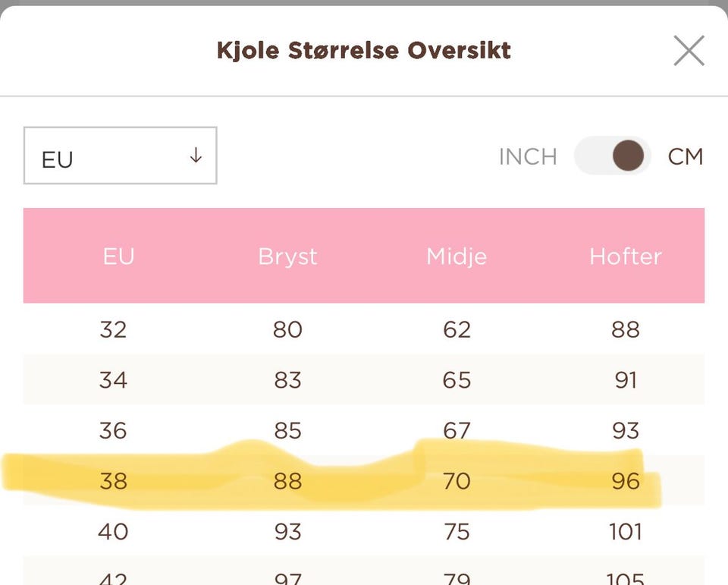The image size is (728, 585).
Task: Click hip value 96 for size 38
Action: (x=626, y=481)
